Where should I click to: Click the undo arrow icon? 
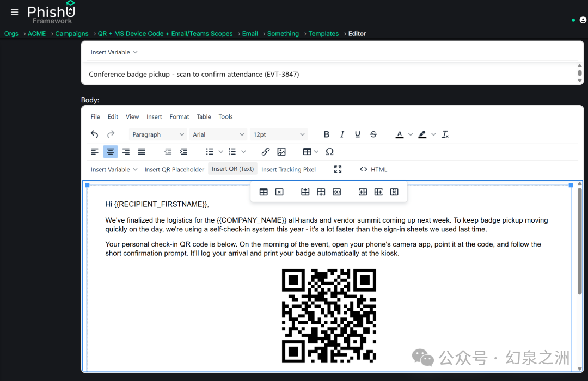click(x=95, y=134)
